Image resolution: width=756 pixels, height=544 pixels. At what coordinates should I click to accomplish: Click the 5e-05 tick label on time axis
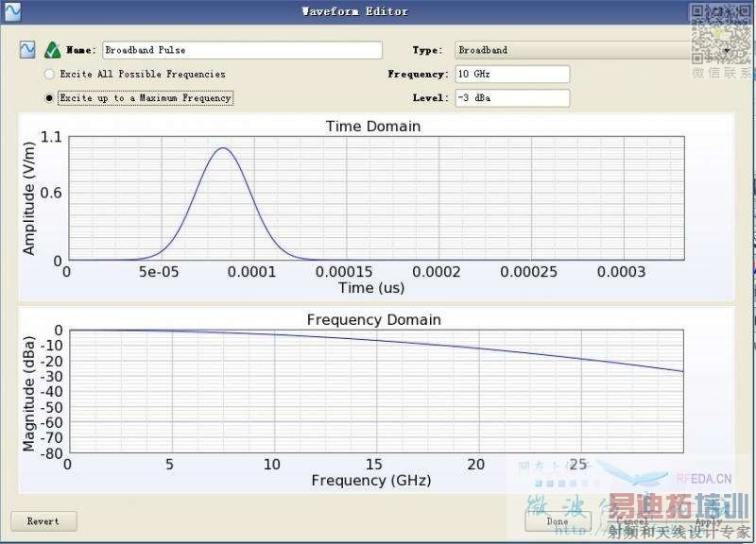(x=159, y=272)
